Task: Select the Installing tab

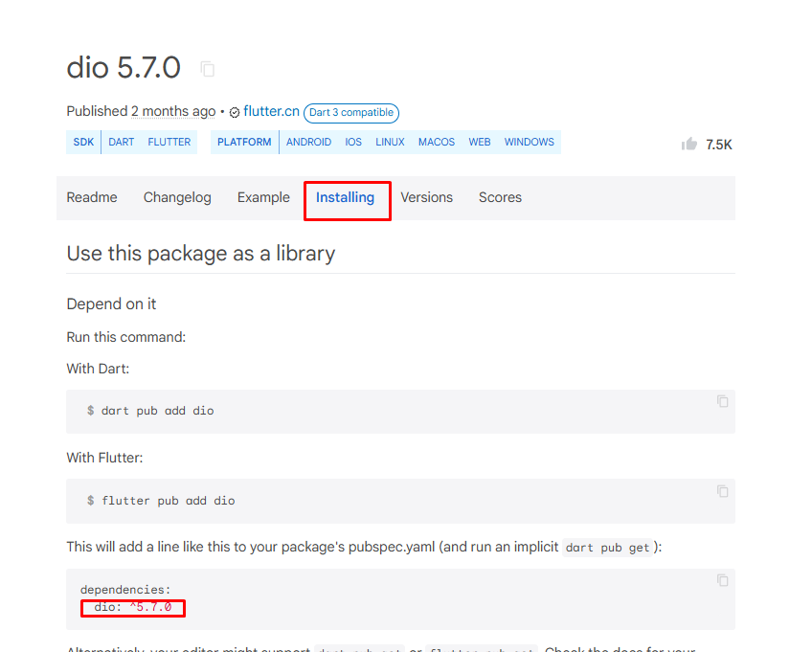Action: pyautogui.click(x=345, y=197)
